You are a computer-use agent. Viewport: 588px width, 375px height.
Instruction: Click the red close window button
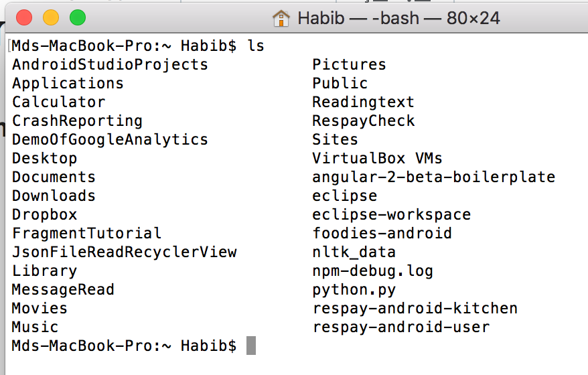24,17
